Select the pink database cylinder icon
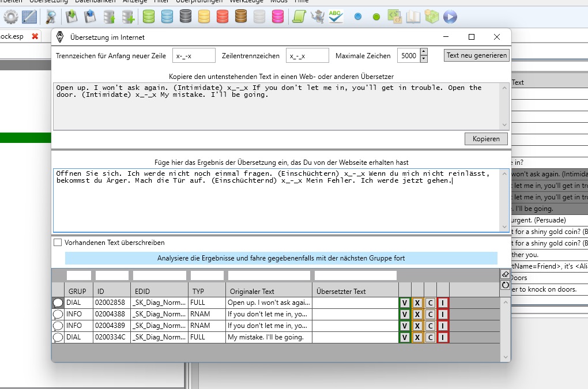 [278, 17]
